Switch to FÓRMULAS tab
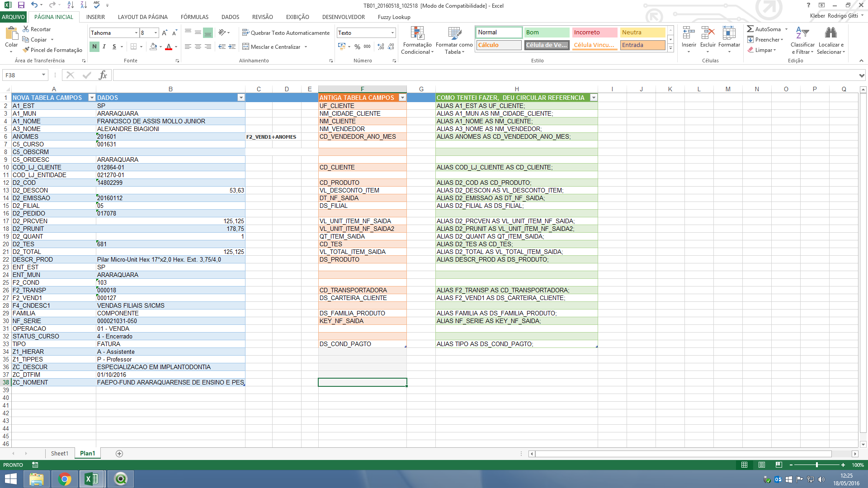 coord(194,17)
